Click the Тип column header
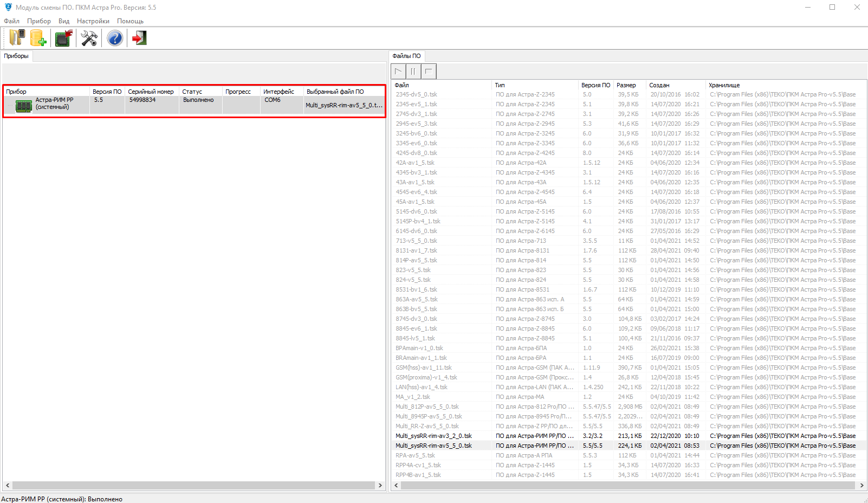This screenshot has width=868, height=503. [535, 85]
